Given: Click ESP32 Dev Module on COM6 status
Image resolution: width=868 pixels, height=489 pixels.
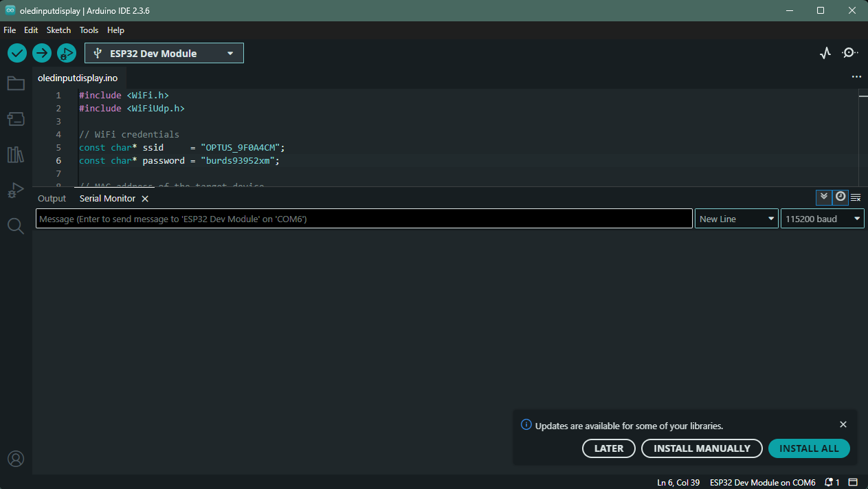Looking at the screenshot, I should point(762,482).
